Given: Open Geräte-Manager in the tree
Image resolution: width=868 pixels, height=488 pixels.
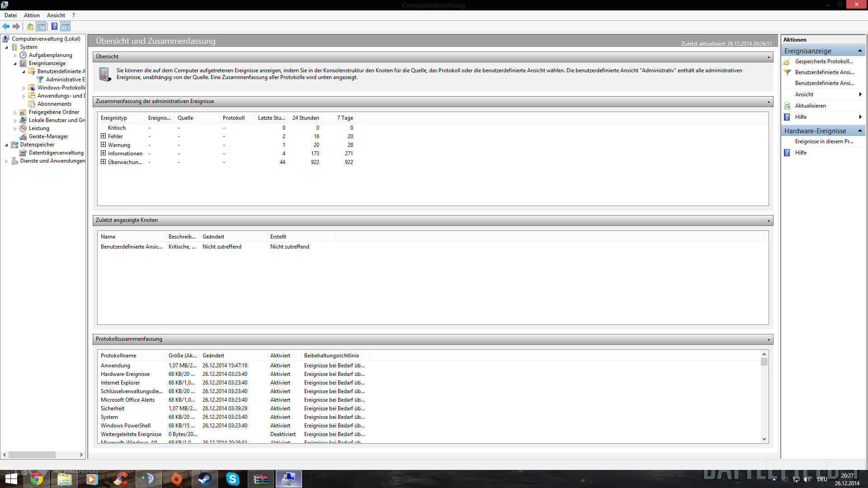Looking at the screenshot, I should click(48, 136).
